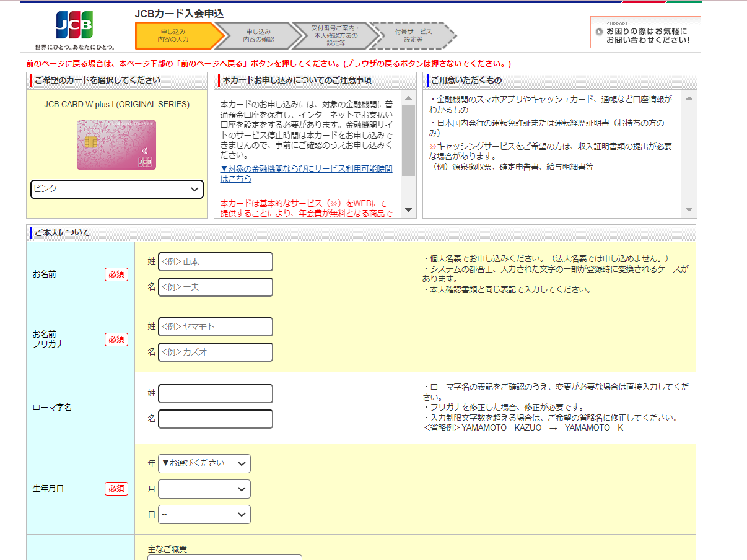Click the tagline 世界にひとつ。あなたにひとつ。
This screenshot has width=747, height=560.
pos(75,46)
